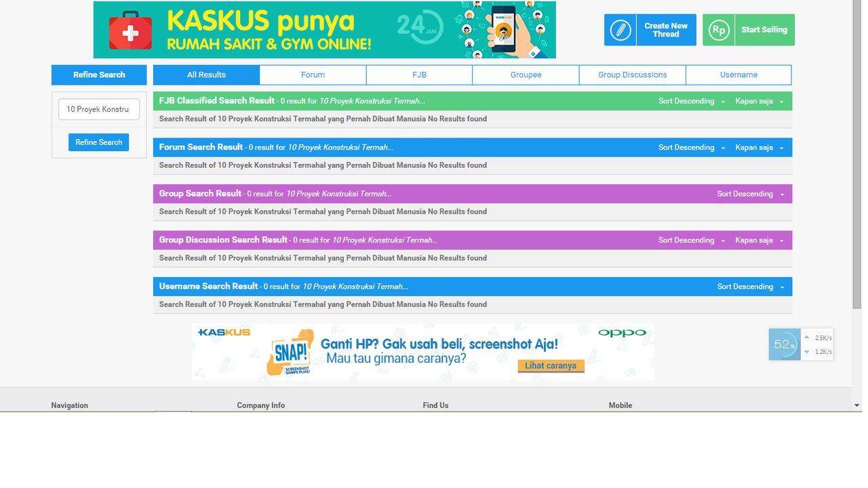Open Kapan saja dropdown in Group Discussion results
Image resolution: width=868 pixels, height=488 pixels.
(759, 240)
